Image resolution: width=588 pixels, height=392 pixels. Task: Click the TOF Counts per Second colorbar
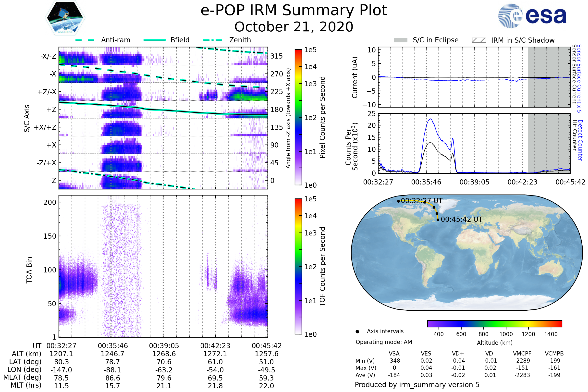point(298,266)
